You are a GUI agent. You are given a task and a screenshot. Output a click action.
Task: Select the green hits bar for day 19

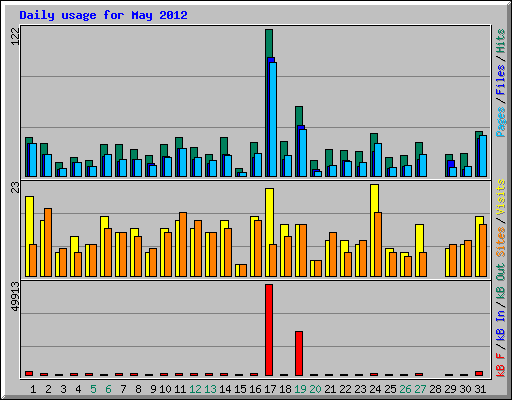299,116
